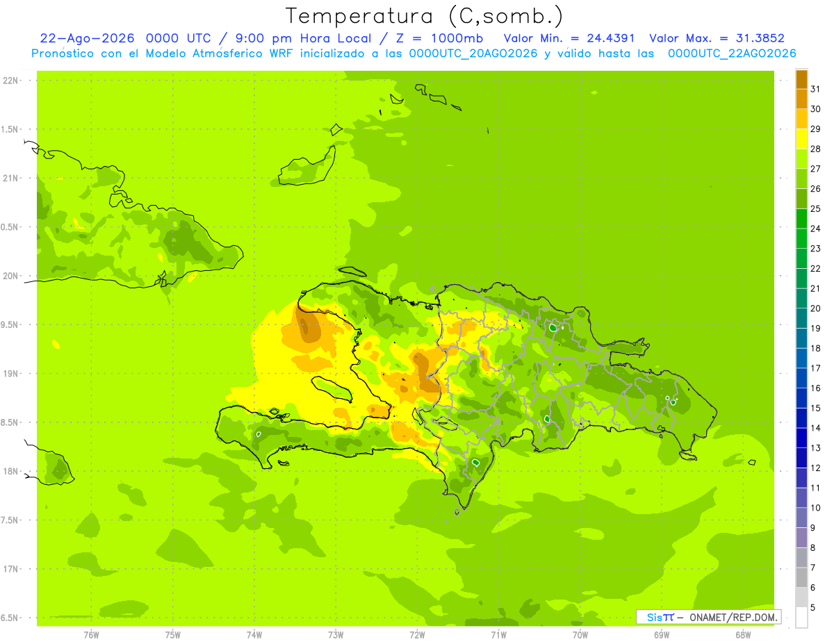Click the '20' label on the color scale
The height and width of the screenshot is (644, 834).
(x=815, y=308)
